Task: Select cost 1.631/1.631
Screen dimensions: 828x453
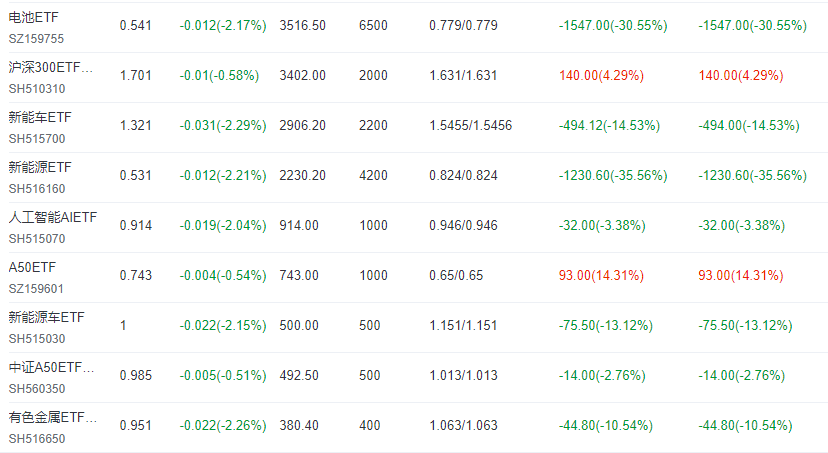Action: pyautogui.click(x=463, y=76)
